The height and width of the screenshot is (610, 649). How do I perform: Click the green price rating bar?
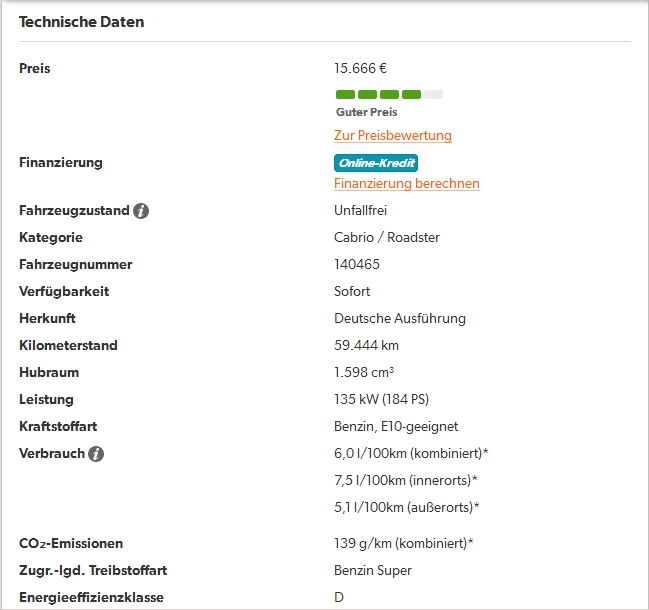point(389,94)
